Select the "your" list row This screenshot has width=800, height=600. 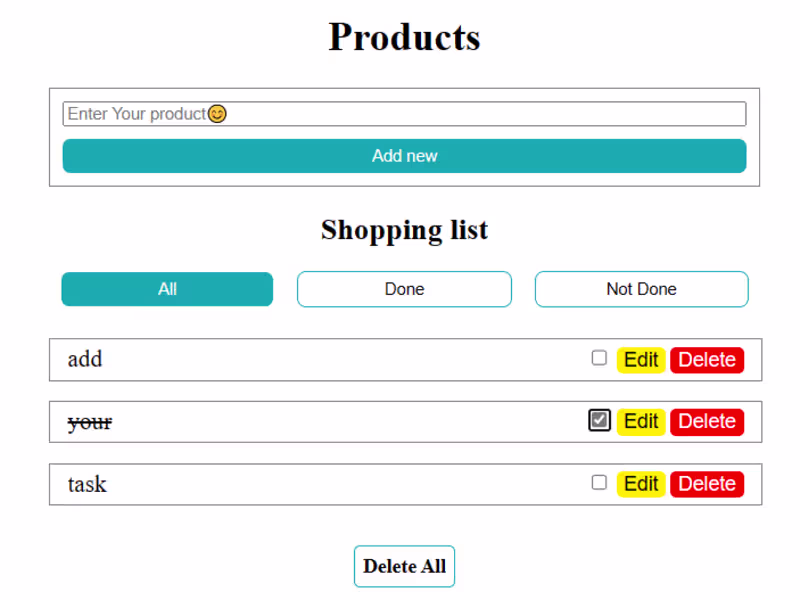300,421
